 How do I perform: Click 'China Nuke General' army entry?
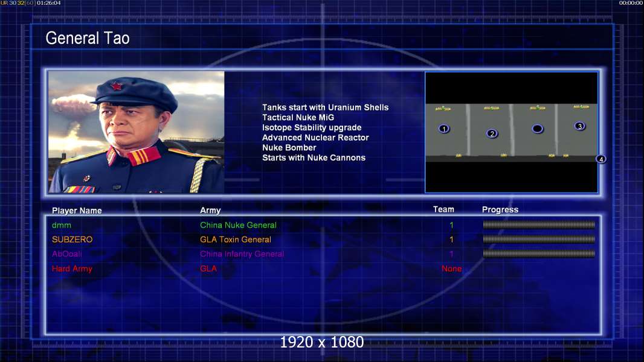(x=238, y=225)
